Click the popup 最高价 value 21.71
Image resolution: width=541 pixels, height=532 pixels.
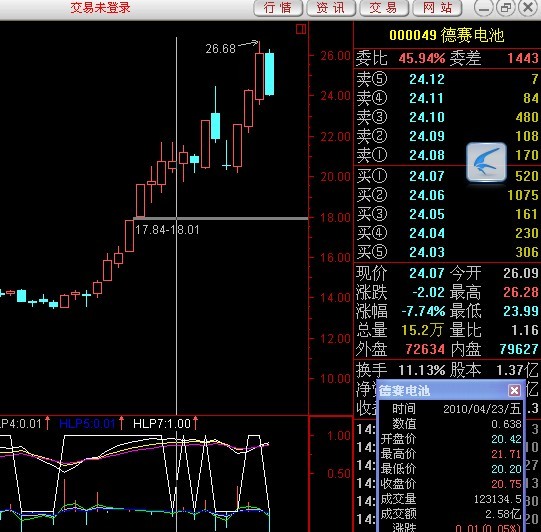point(506,454)
